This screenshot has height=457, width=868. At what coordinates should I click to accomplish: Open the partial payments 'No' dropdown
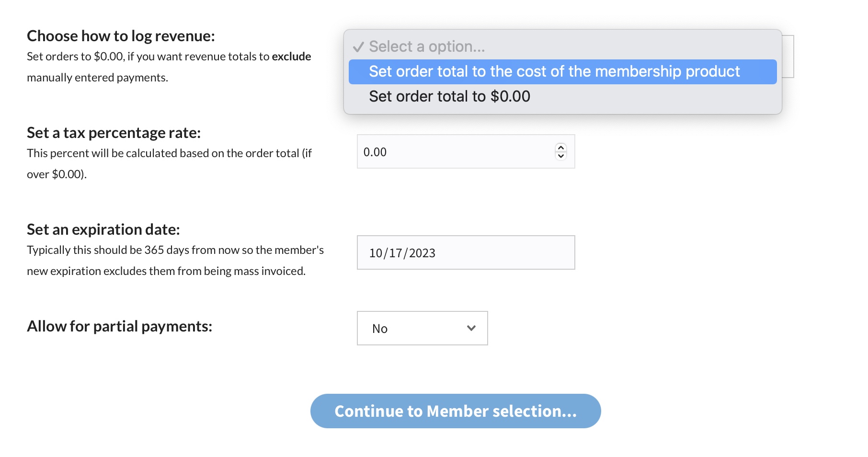[x=422, y=328]
